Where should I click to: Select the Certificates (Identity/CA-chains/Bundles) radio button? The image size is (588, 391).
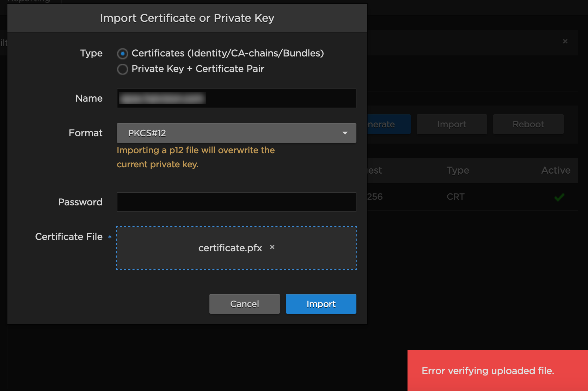pyautogui.click(x=122, y=54)
